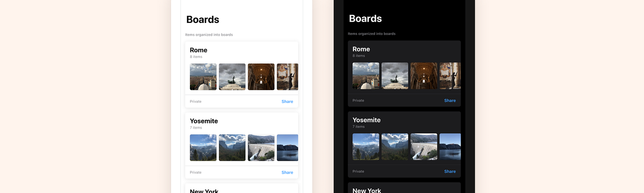The width and height of the screenshot is (644, 193).
Task: Open fourth Rome thumbnail in light mode screen
Action: 287,77
